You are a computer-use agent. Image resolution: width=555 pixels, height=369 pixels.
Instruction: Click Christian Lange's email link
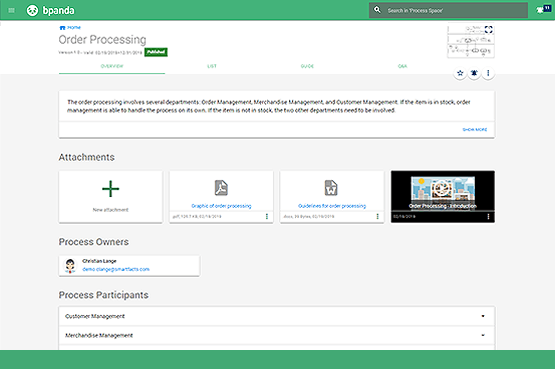pyautogui.click(x=116, y=269)
